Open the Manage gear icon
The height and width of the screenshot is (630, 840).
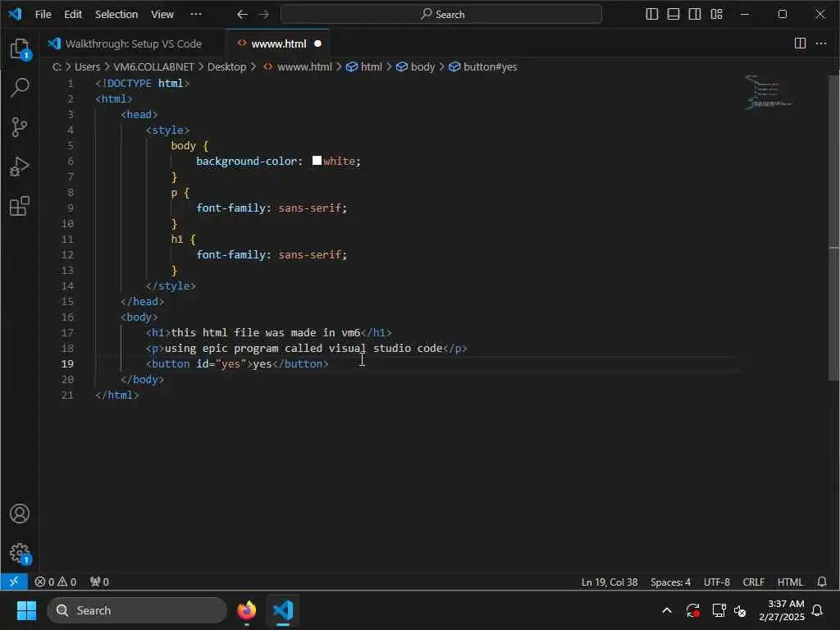click(x=20, y=553)
